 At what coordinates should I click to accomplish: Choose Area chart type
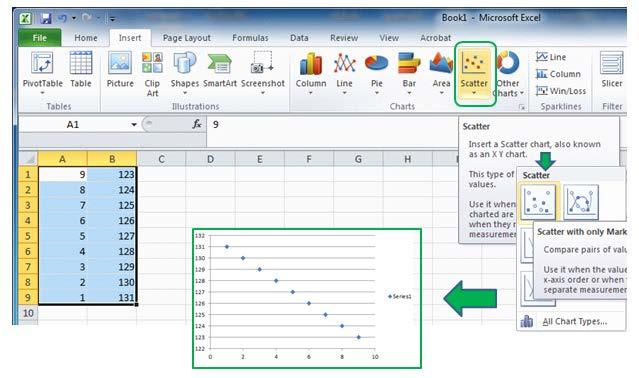click(441, 72)
